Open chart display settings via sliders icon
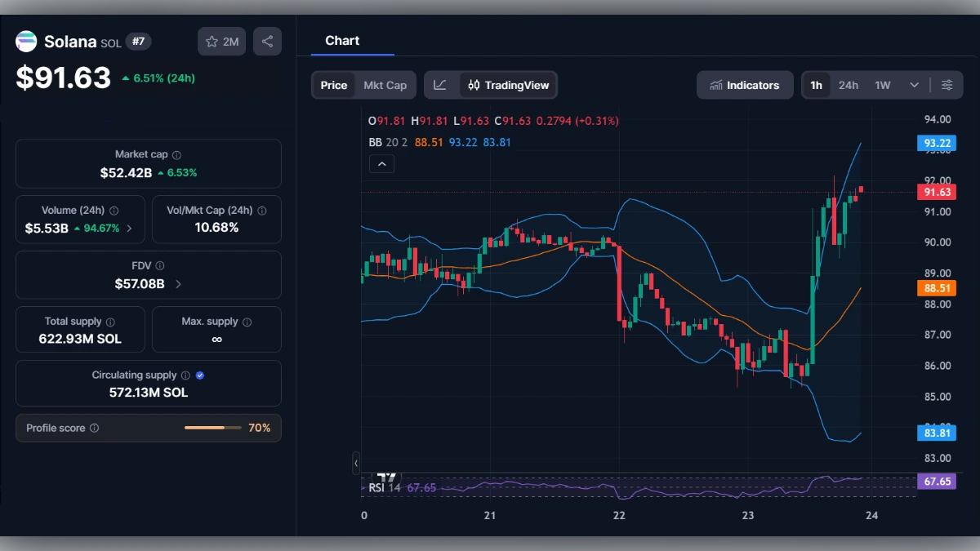This screenshot has height=551, width=980. (947, 84)
